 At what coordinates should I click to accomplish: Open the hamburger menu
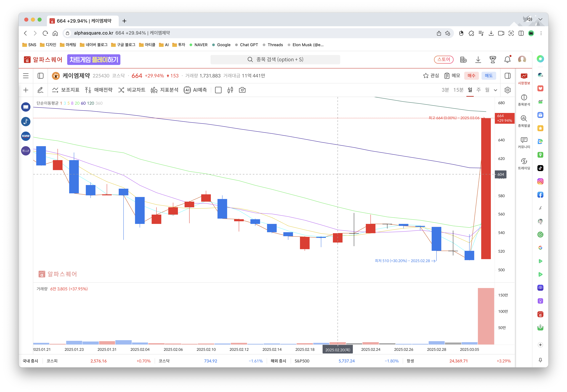[26, 76]
